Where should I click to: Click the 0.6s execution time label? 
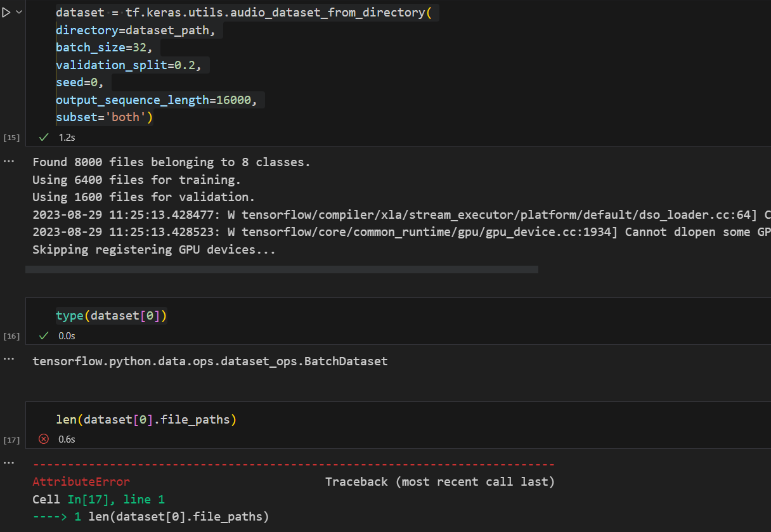tap(67, 439)
